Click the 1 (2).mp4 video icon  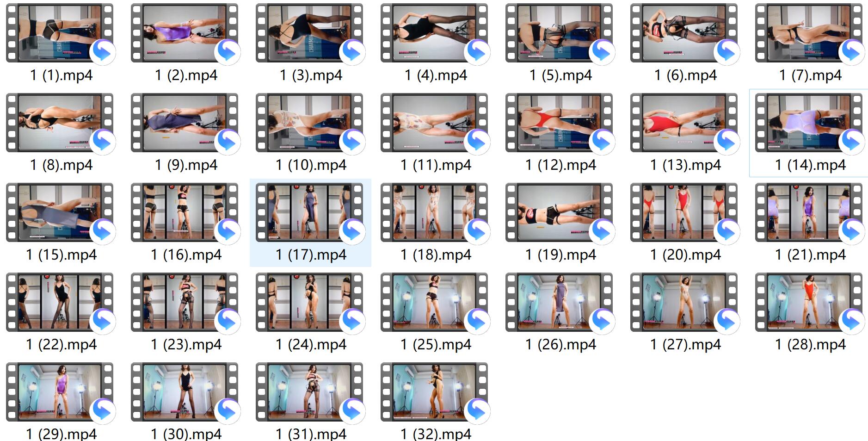pos(185,33)
